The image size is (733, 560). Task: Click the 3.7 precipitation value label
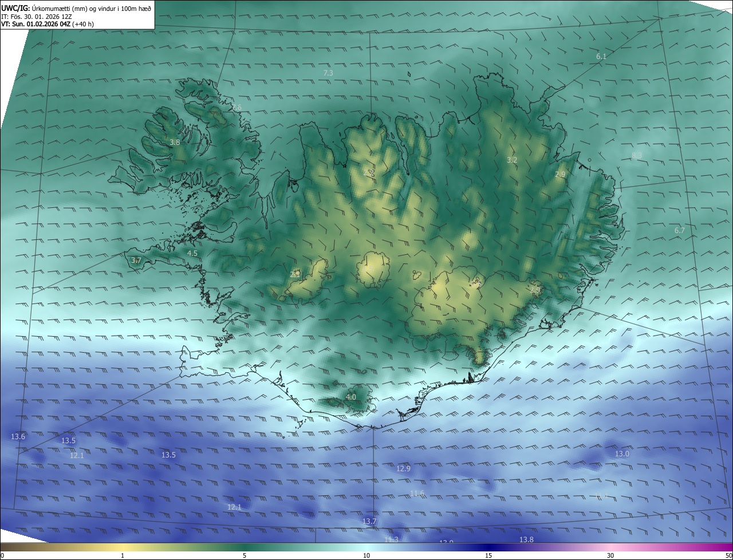(136, 261)
